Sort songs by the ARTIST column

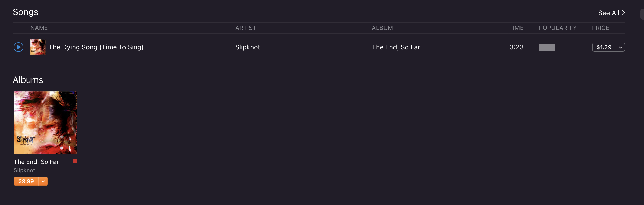[x=246, y=28]
